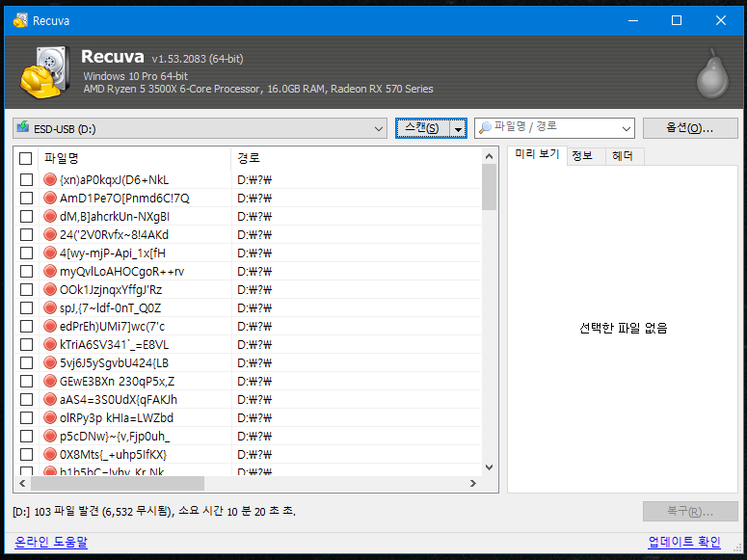Click the red dot next to 4[wy-mjP-Api_1x[fH
This screenshot has width=747, height=560.
tap(50, 253)
